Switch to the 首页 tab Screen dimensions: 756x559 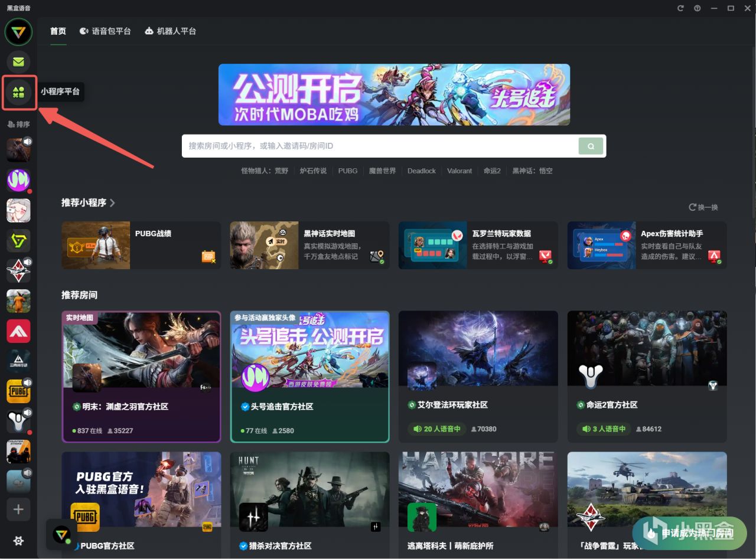point(58,31)
